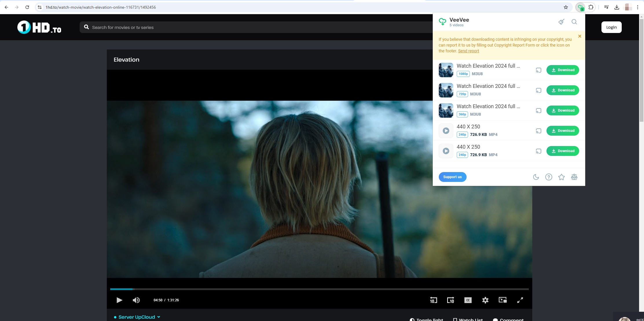Click the broom clear icon in VeeVee

tap(562, 22)
